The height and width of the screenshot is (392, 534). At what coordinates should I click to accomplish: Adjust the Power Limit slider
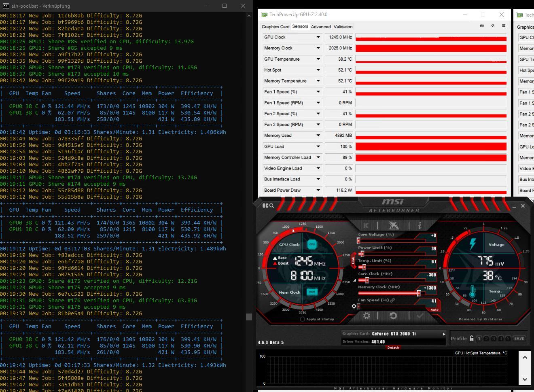[x=391, y=254]
